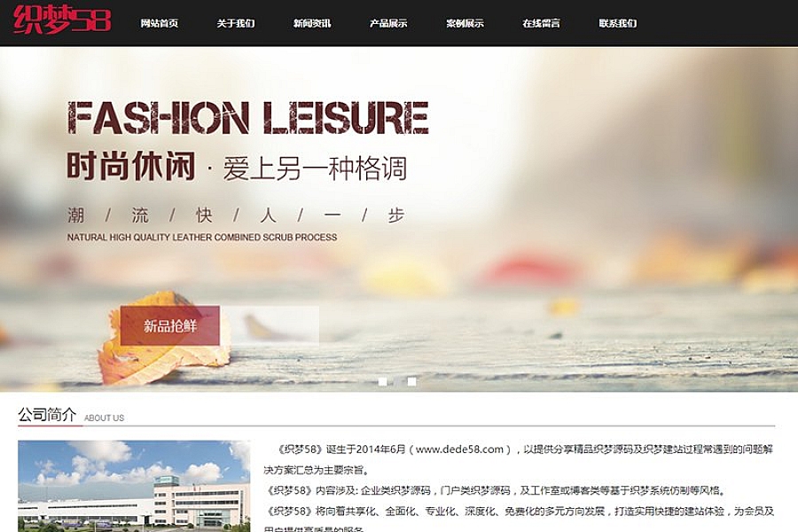Click the ABOUT US subtitle label
Viewport: 798px width, 532px height.
click(104, 418)
